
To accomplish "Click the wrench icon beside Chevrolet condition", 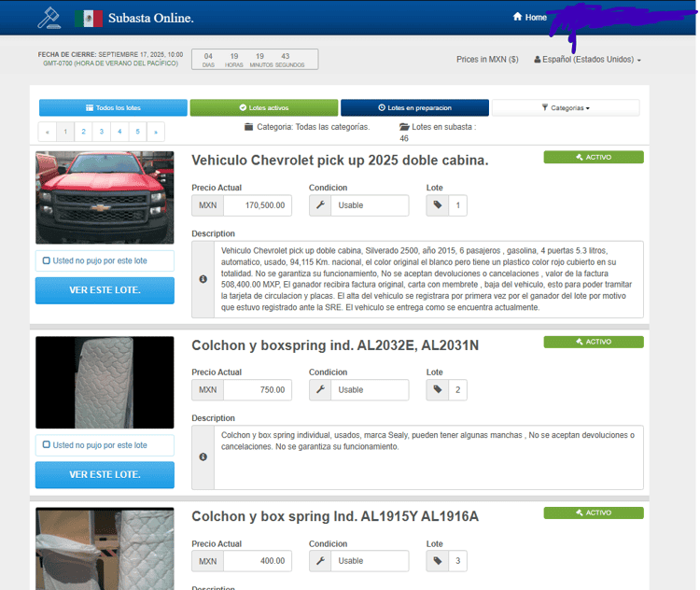I will tap(320, 205).
